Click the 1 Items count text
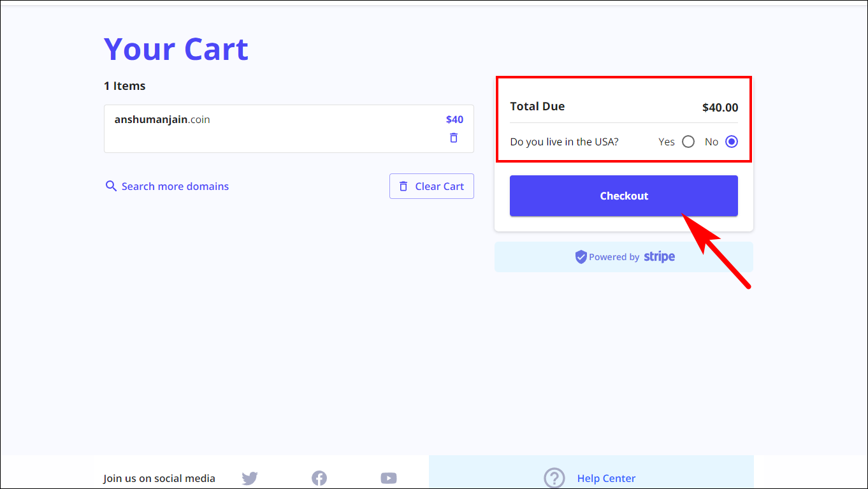 point(125,85)
